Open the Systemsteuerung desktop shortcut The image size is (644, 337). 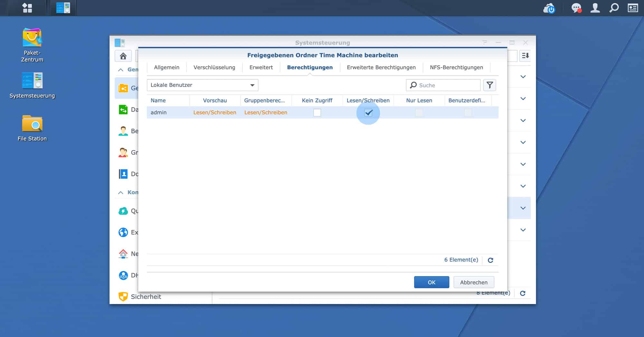pyautogui.click(x=32, y=85)
